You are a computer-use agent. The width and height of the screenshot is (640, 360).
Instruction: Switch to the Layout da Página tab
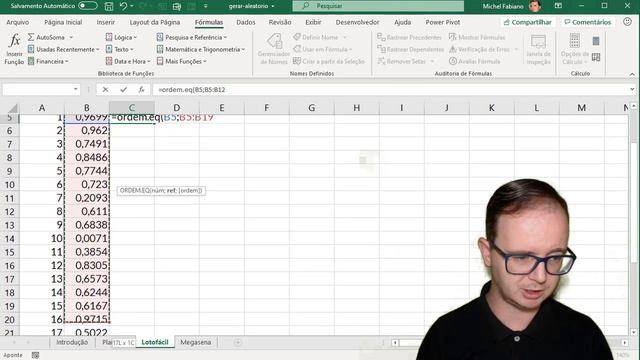coord(155,22)
